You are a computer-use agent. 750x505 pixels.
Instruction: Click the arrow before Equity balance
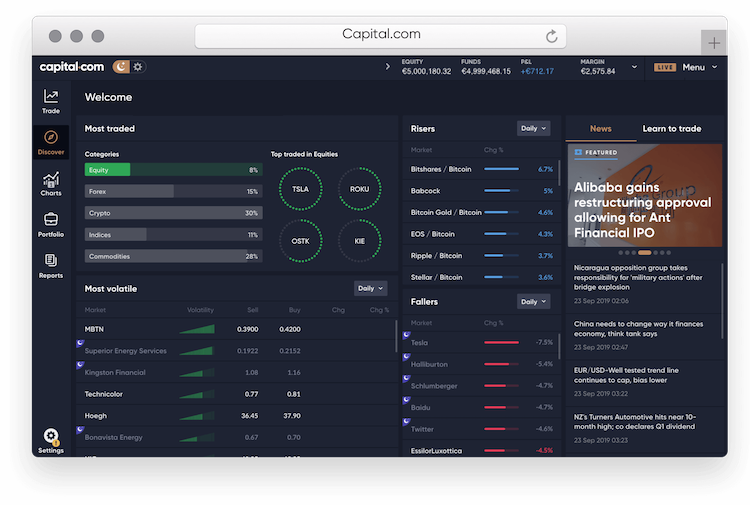tap(387, 67)
